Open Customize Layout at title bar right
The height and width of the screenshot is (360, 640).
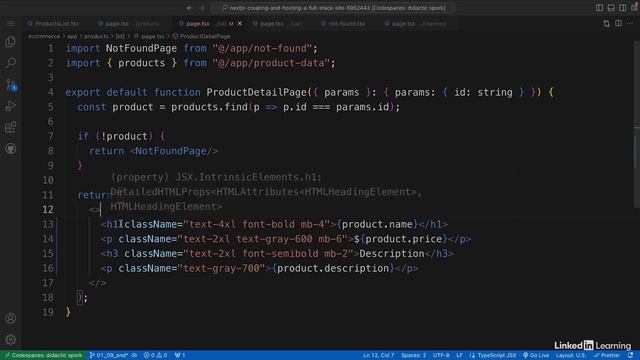click(634, 8)
